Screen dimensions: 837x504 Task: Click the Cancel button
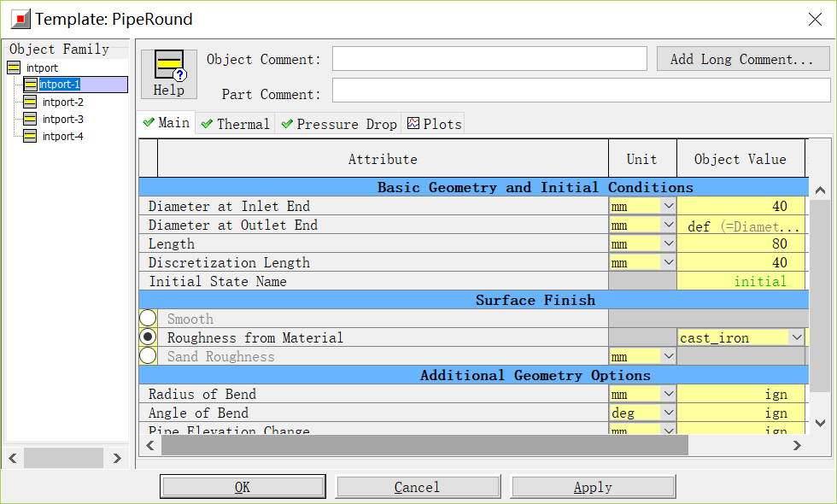click(418, 487)
